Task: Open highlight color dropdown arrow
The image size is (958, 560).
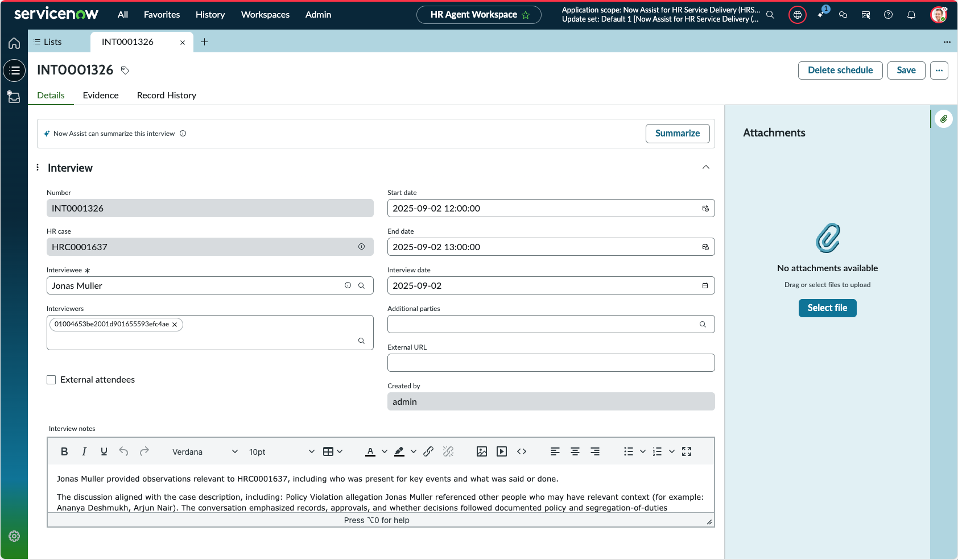Action: click(x=414, y=451)
